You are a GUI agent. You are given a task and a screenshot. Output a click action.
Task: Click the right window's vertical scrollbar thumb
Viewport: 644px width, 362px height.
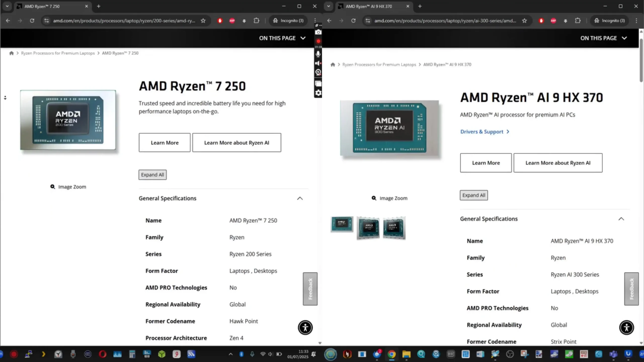(x=641, y=60)
